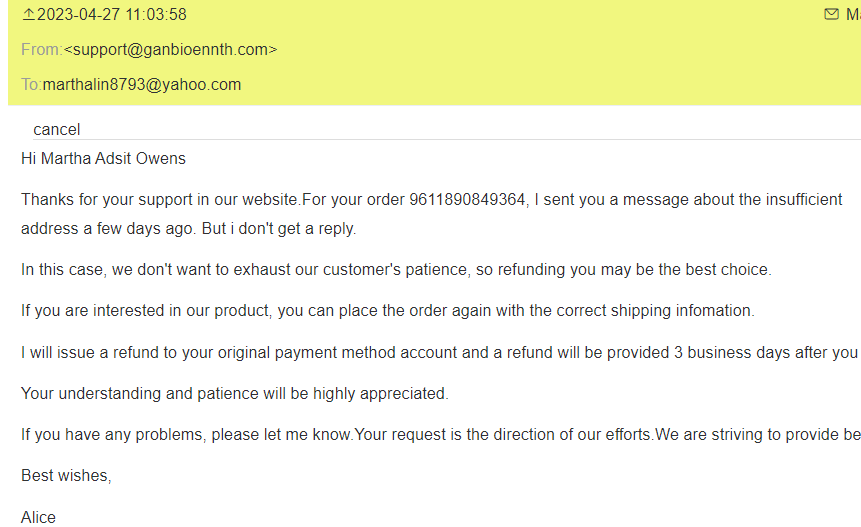Image resolution: width=861 pixels, height=527 pixels.
Task: Click the line starting 'address a few days ago'
Action: click(x=188, y=228)
